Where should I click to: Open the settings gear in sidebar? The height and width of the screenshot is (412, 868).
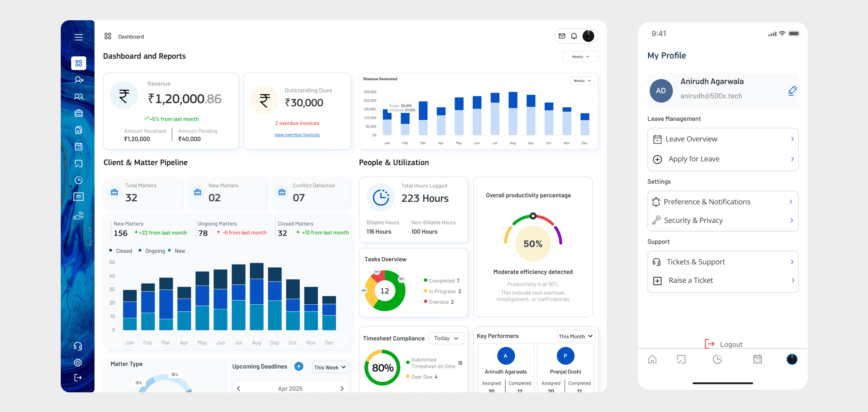coord(78,362)
